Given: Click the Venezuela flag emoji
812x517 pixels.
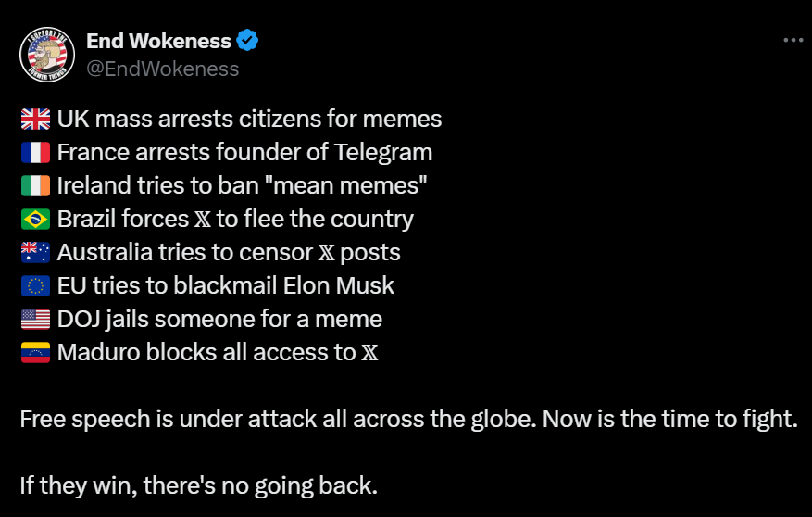Looking at the screenshot, I should pos(35,353).
